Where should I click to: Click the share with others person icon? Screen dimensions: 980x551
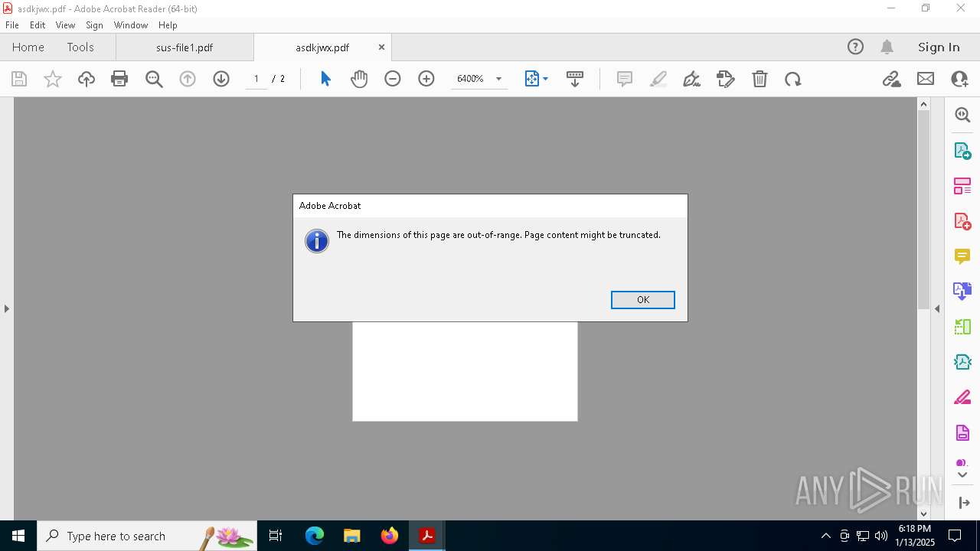click(x=959, y=79)
